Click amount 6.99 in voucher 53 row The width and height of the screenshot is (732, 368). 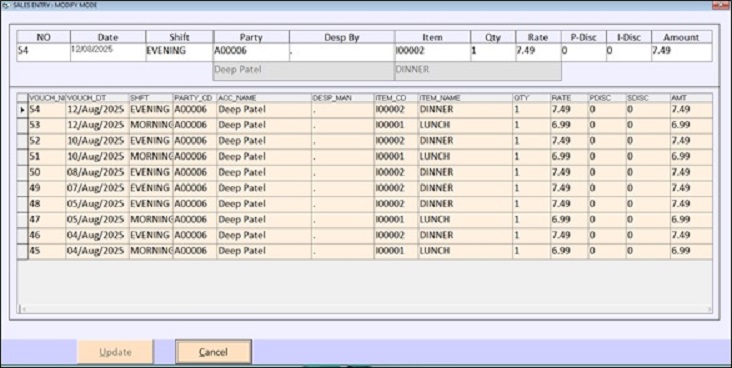(691, 126)
